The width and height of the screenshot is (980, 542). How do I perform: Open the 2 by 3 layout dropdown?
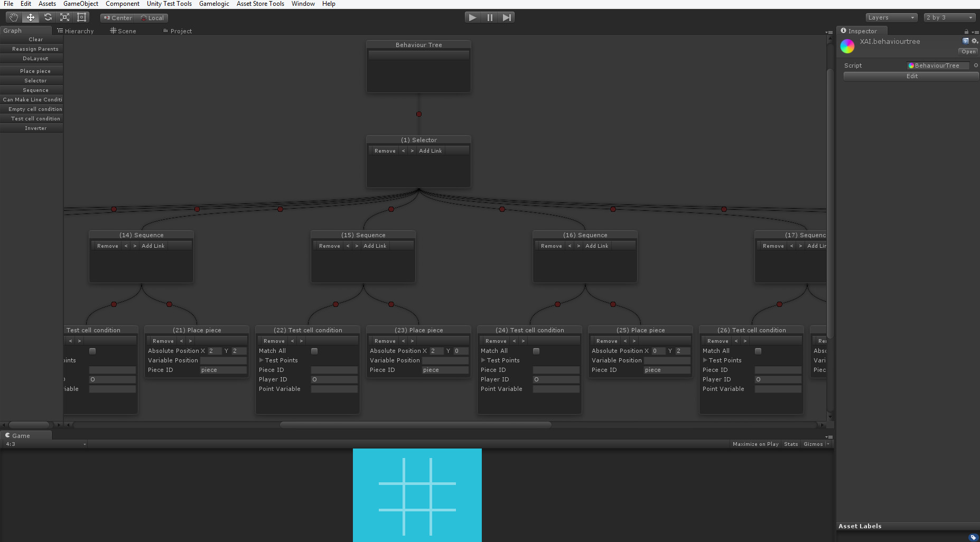(949, 17)
